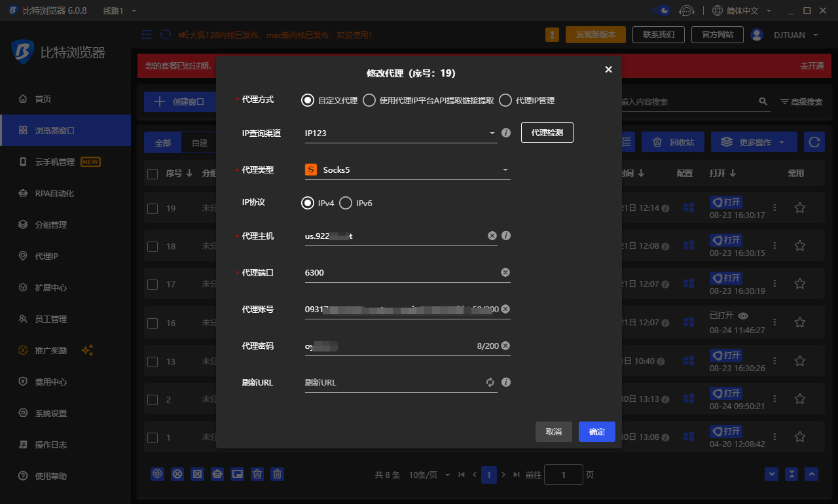Click the robot icon in the bottom toolbar

click(217, 474)
